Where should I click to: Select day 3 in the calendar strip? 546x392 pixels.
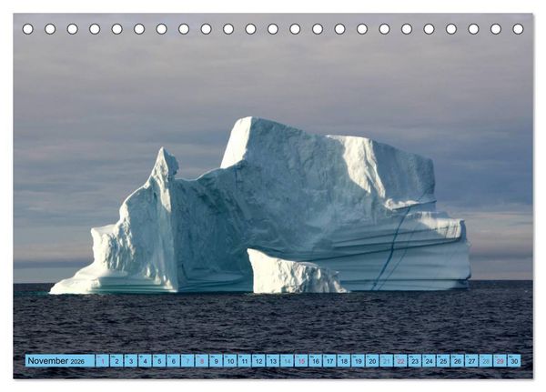[x=130, y=361]
